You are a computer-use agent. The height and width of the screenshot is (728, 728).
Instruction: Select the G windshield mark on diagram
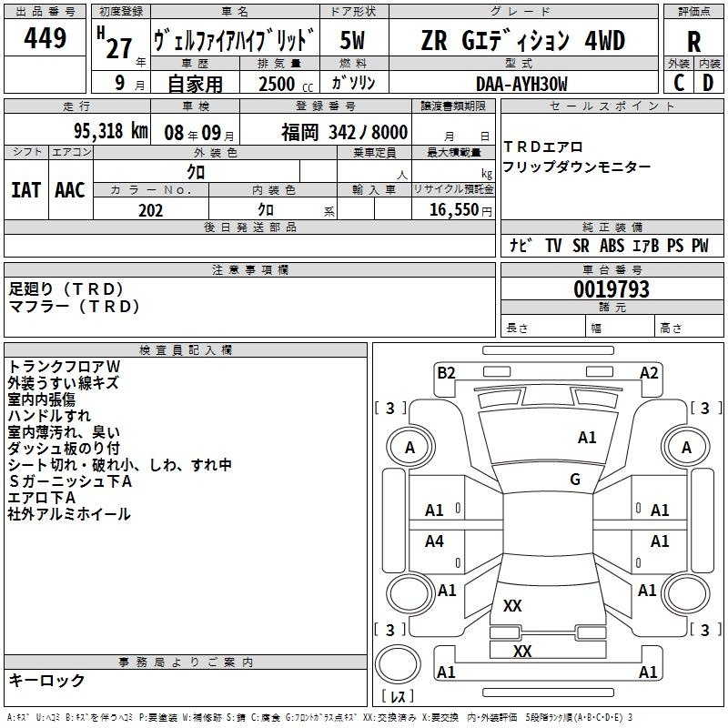tap(574, 480)
